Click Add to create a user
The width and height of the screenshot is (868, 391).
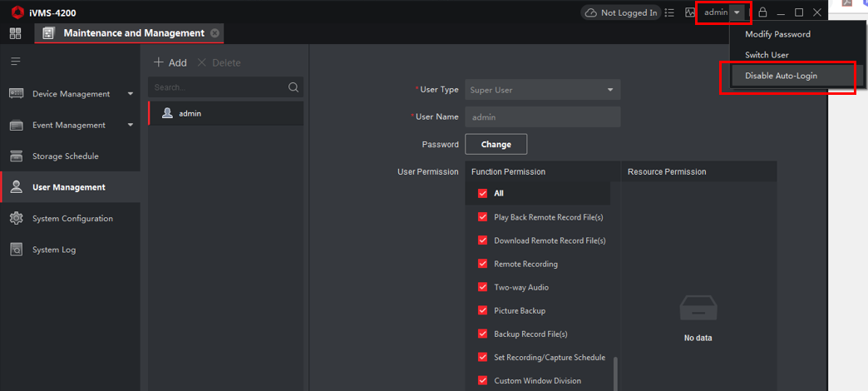point(170,63)
